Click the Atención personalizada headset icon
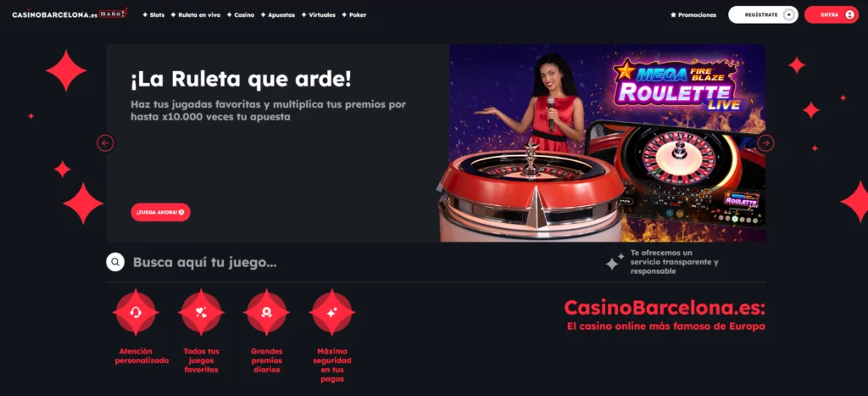Screen dimensions: 868x396 pos(136,312)
